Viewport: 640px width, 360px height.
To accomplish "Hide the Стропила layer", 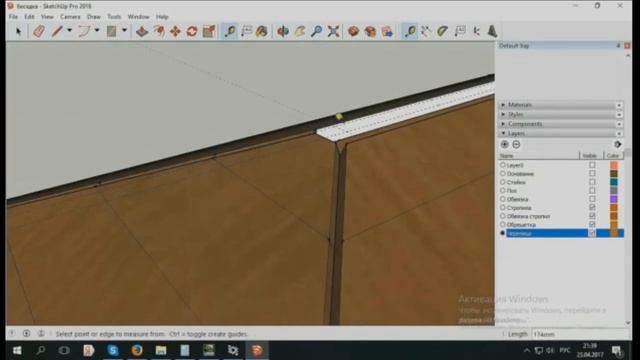I will 592,207.
